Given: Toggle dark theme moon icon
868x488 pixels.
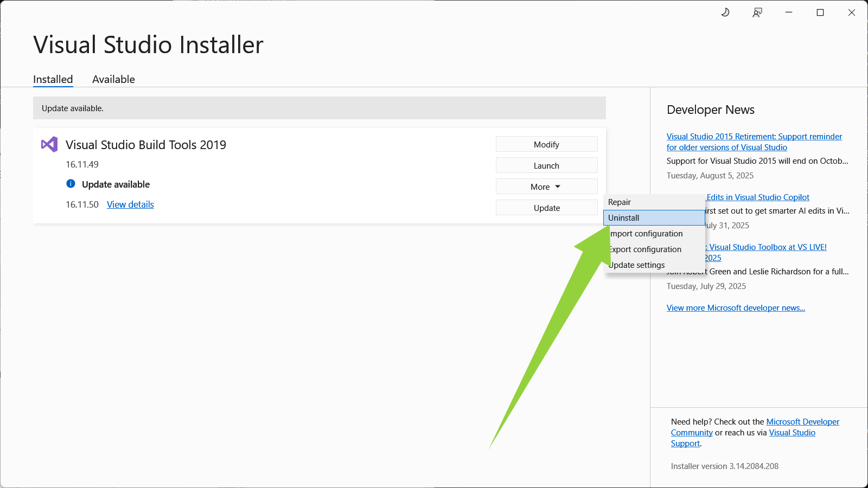Looking at the screenshot, I should tap(725, 12).
